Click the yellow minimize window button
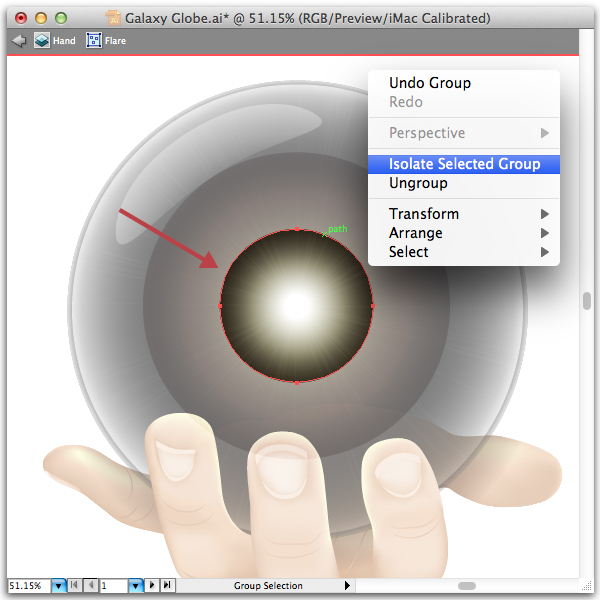This screenshot has height=600, width=600. [x=41, y=18]
